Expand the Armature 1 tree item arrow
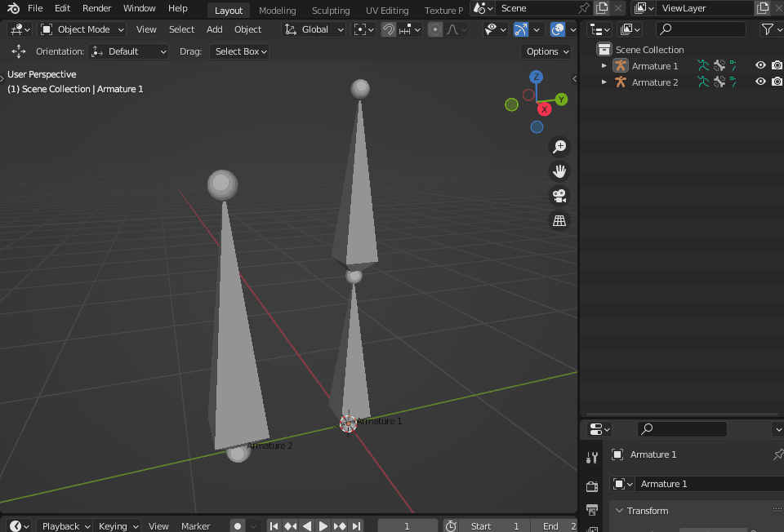The height and width of the screenshot is (532, 784). point(604,65)
